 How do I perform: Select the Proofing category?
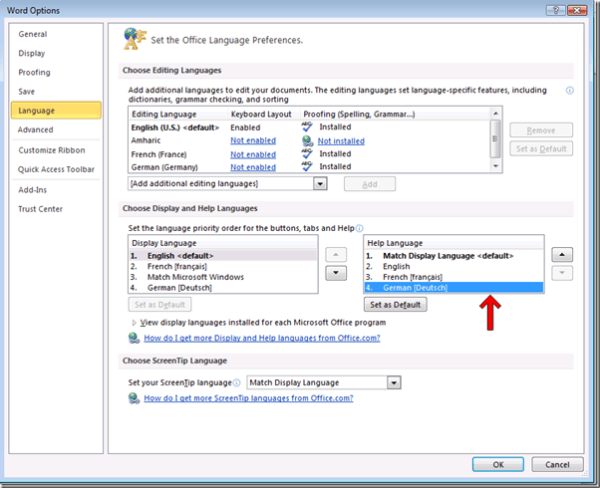56,72
